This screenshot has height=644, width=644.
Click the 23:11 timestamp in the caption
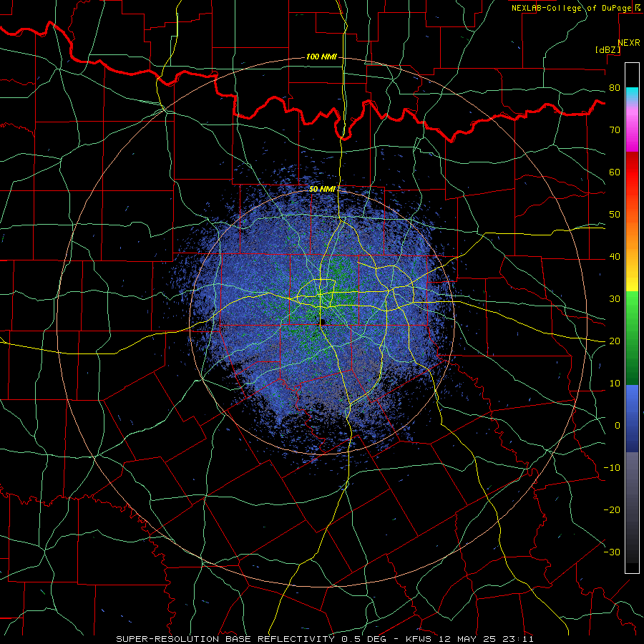click(519, 639)
